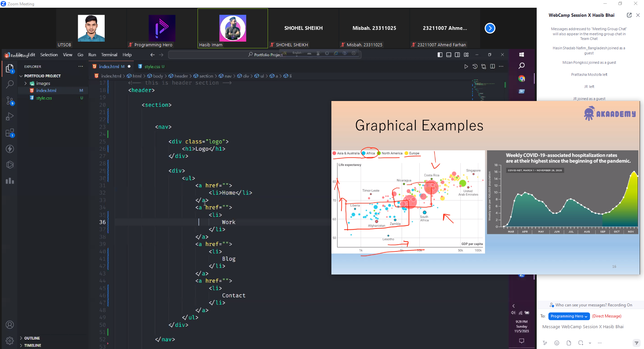Toggle the primary sidebar layout button
The height and width of the screenshot is (349, 644).
(x=440, y=55)
